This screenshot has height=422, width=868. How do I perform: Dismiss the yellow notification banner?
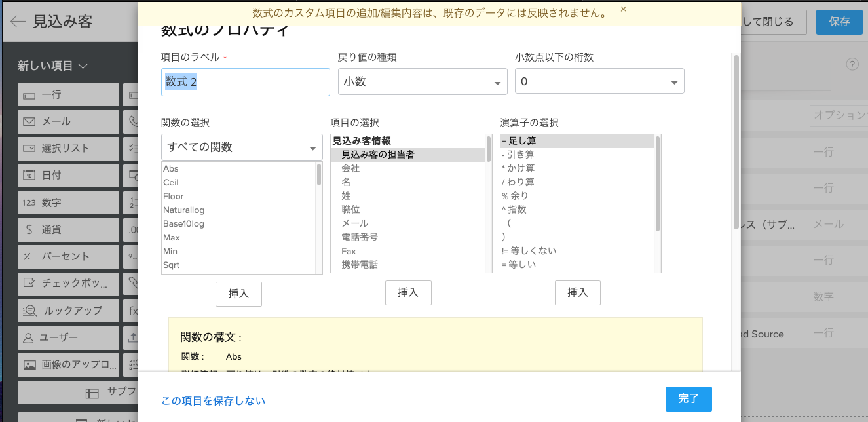click(x=623, y=9)
